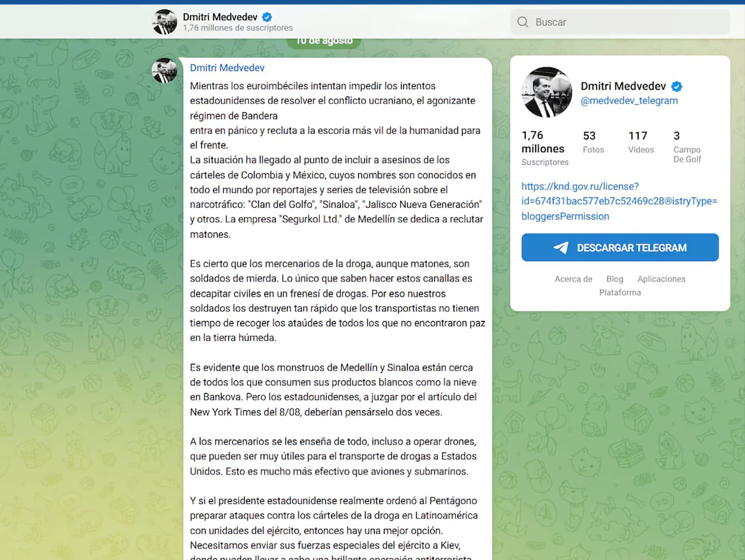Click the paper plane icon on download button
Viewport: 745px width, 560px height.
pos(561,248)
